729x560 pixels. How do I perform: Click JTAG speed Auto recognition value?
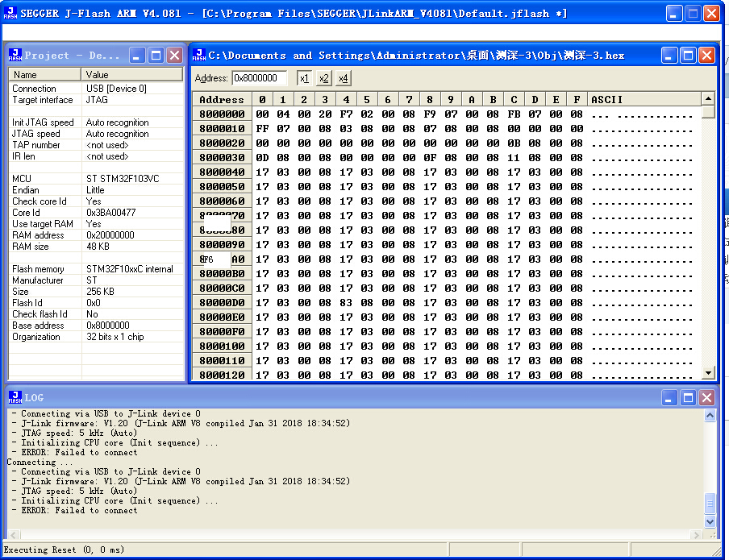coord(117,134)
